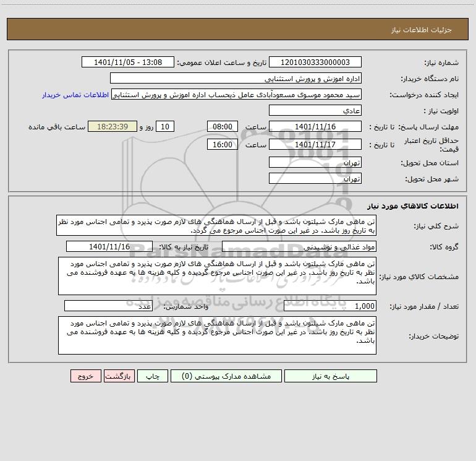Screen dimensions: 476x461
Task: Click the اولویت نیاز field showing عادی
Action: 315,110
